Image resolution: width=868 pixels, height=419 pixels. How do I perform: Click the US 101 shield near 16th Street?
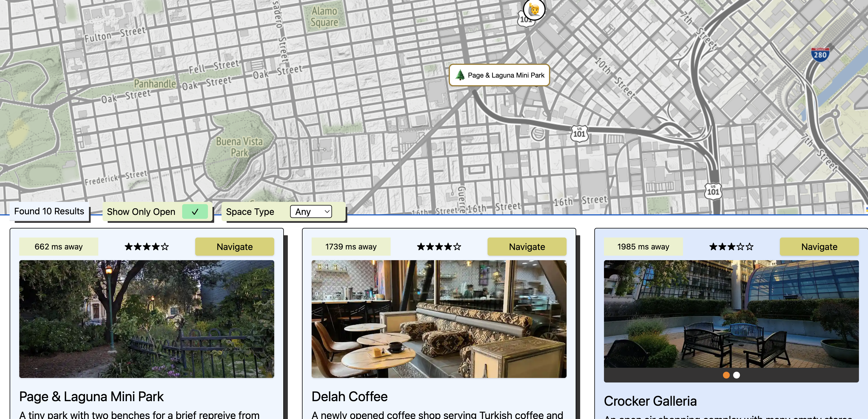[x=713, y=191]
